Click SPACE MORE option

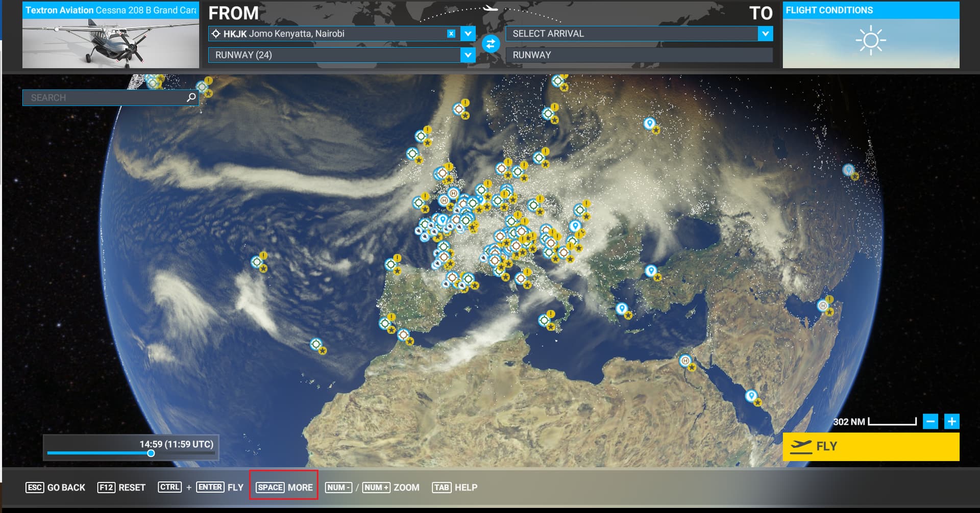click(x=285, y=488)
